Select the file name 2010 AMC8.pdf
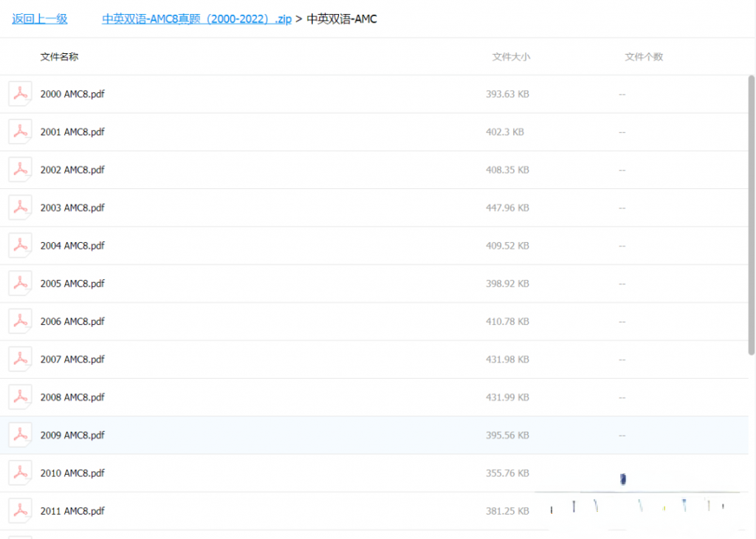This screenshot has height=539, width=756. [x=72, y=473]
